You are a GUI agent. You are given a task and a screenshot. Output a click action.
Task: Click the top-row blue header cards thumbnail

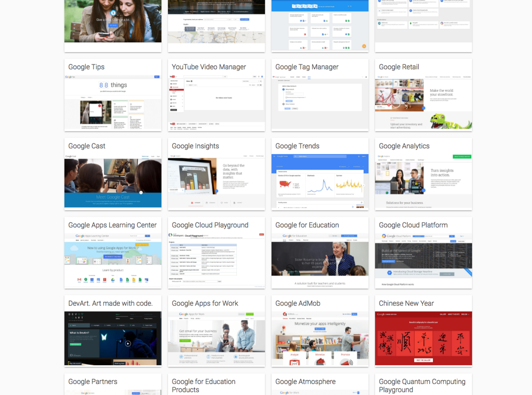click(x=320, y=26)
